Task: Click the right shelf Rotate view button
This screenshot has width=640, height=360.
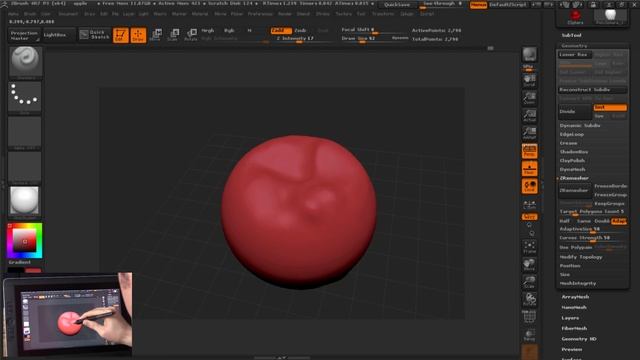Action: click(529, 300)
